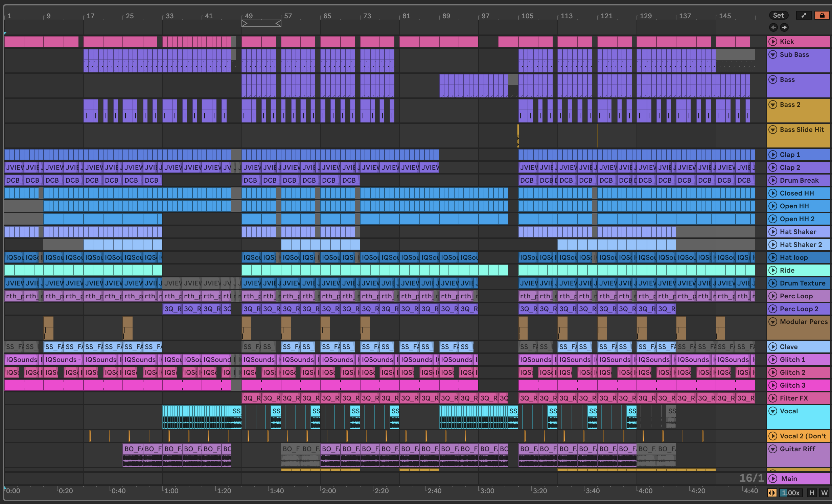Select the first Kick clip at bar 1

(x=14, y=42)
